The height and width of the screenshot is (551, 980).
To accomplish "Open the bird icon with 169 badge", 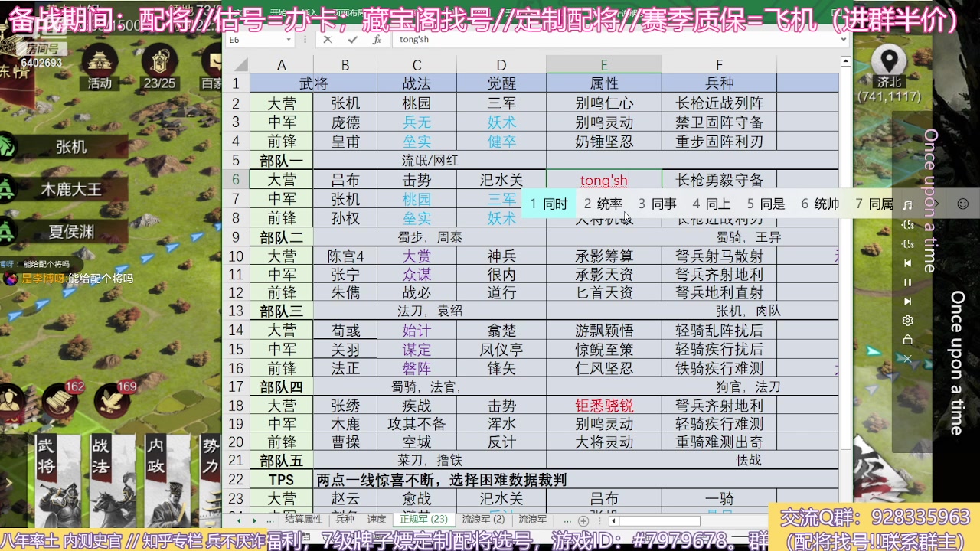I will pos(113,400).
